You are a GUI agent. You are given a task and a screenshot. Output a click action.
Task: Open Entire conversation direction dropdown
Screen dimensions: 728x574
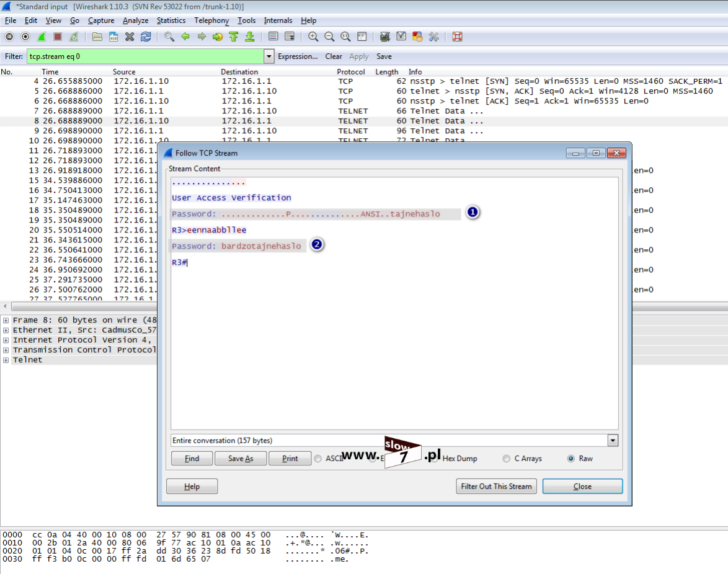click(613, 440)
